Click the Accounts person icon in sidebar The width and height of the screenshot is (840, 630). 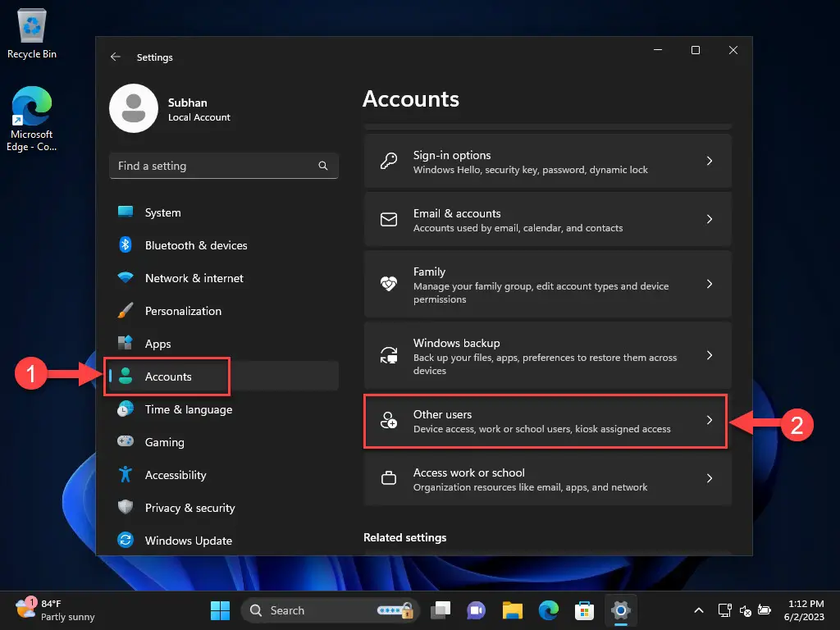pos(126,376)
